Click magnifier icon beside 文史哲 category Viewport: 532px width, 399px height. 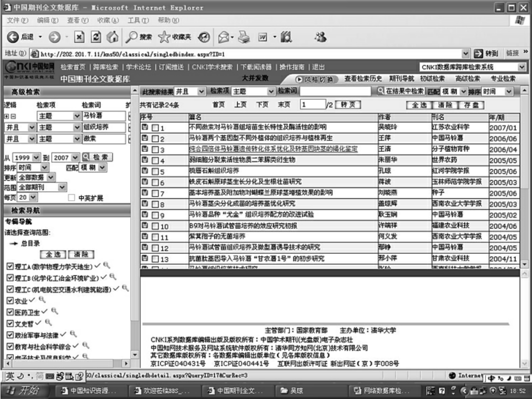(48, 322)
